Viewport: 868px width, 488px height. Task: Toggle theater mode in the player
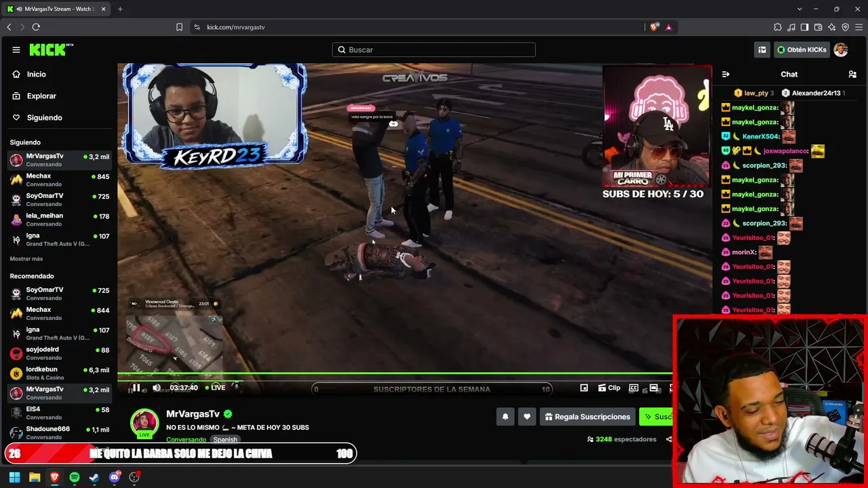654,388
